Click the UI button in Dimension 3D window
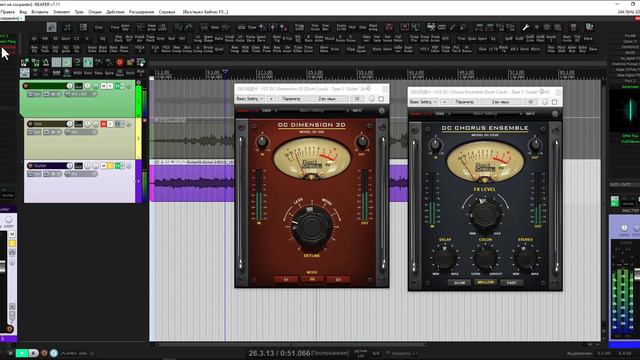The image size is (640, 360). (x=357, y=99)
